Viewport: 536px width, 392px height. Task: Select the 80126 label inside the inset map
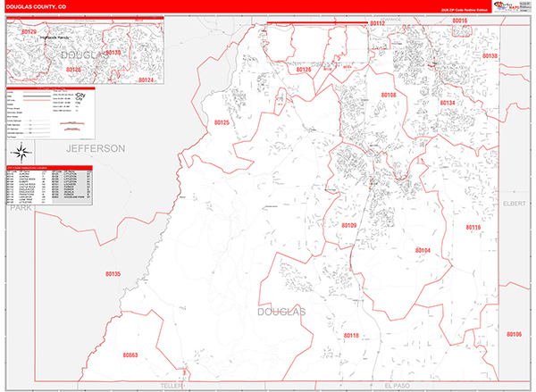point(73,70)
